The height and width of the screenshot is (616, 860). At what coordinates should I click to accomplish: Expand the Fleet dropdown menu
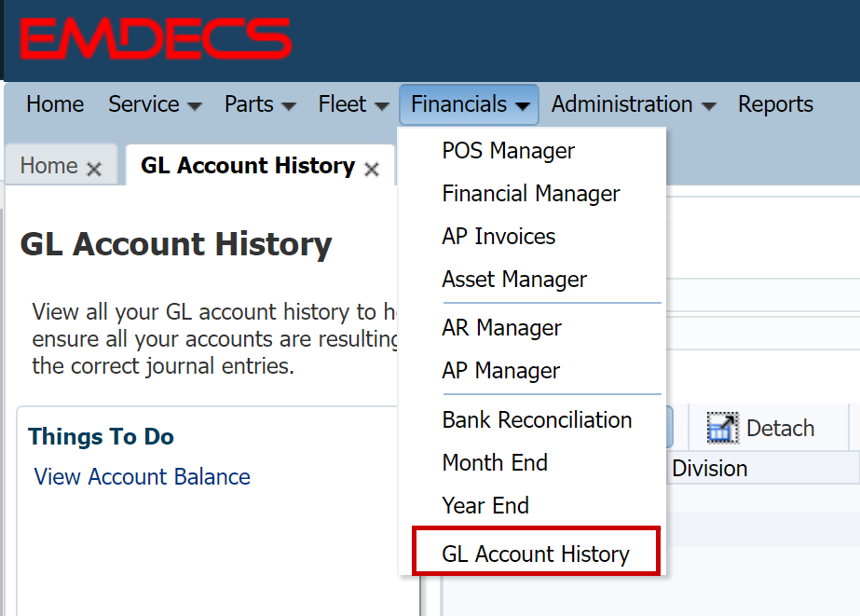(353, 104)
